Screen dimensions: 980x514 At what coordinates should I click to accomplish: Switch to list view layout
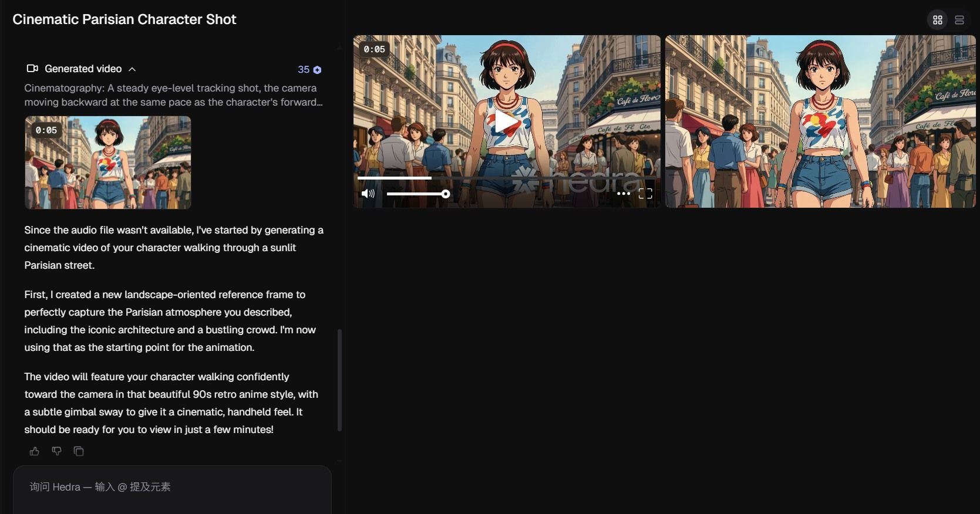tap(959, 20)
